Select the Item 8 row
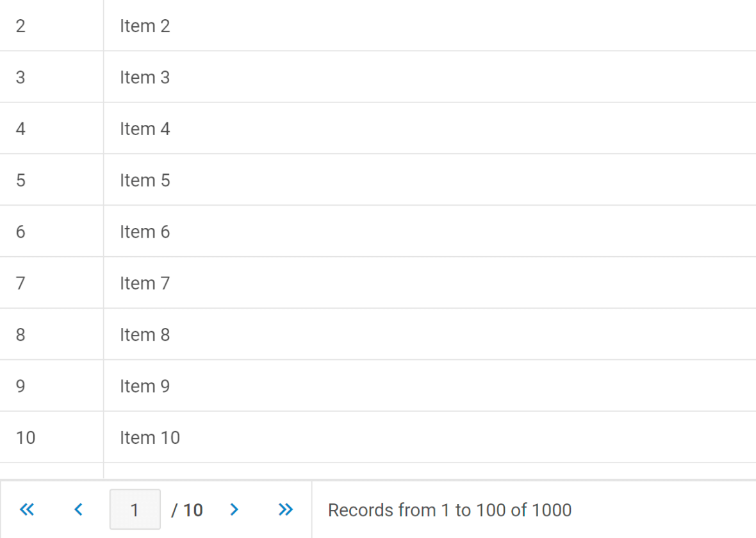 [378, 334]
